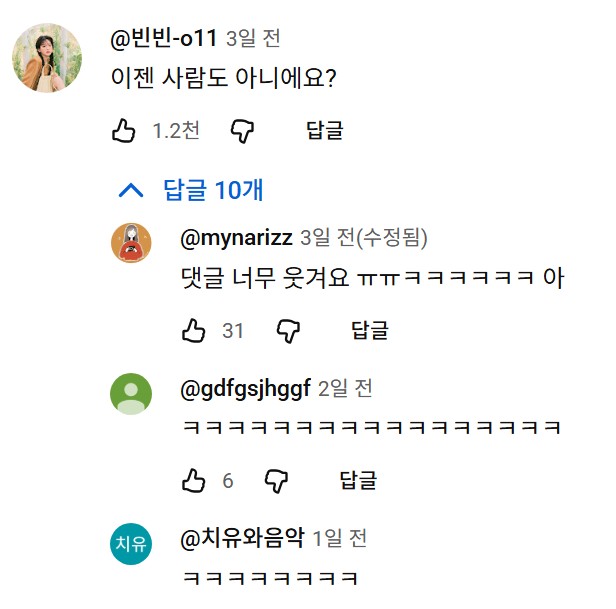Open @빈빈-o11's profile picture

pyautogui.click(x=47, y=58)
